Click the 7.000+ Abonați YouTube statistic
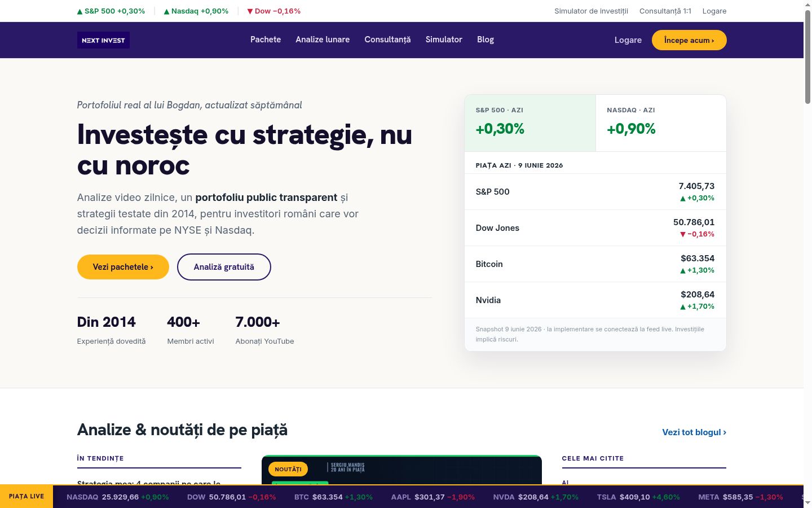The image size is (812, 508). (264, 330)
